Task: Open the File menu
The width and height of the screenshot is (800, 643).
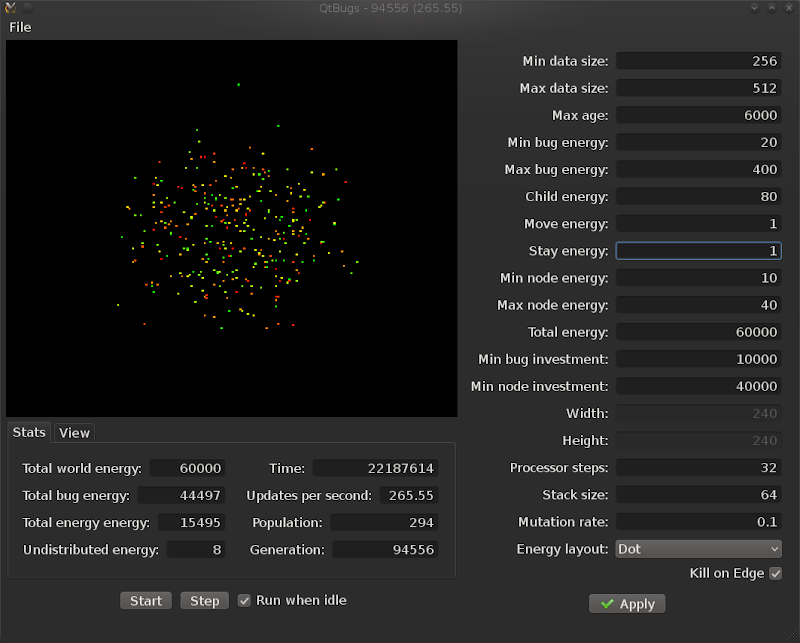Action: tap(20, 27)
